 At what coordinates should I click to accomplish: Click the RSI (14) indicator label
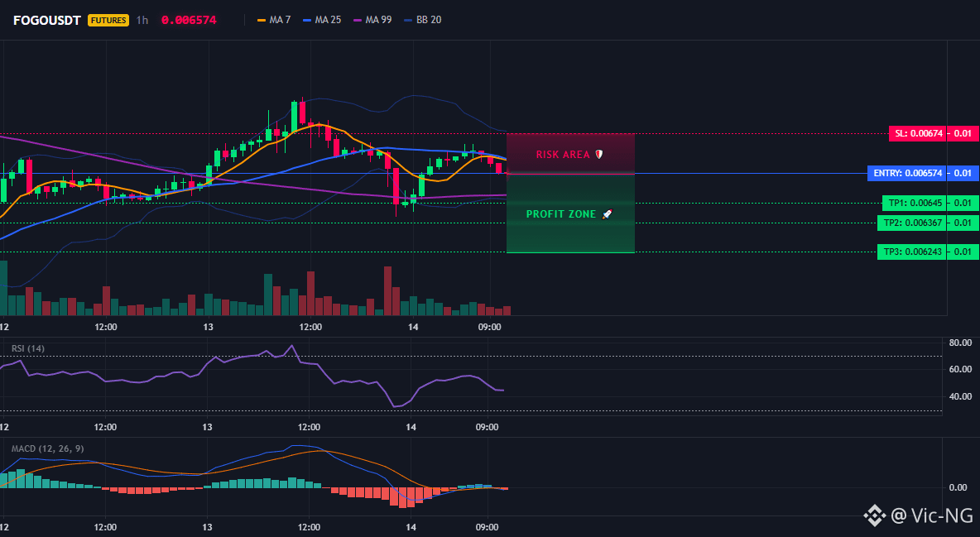coord(28,348)
